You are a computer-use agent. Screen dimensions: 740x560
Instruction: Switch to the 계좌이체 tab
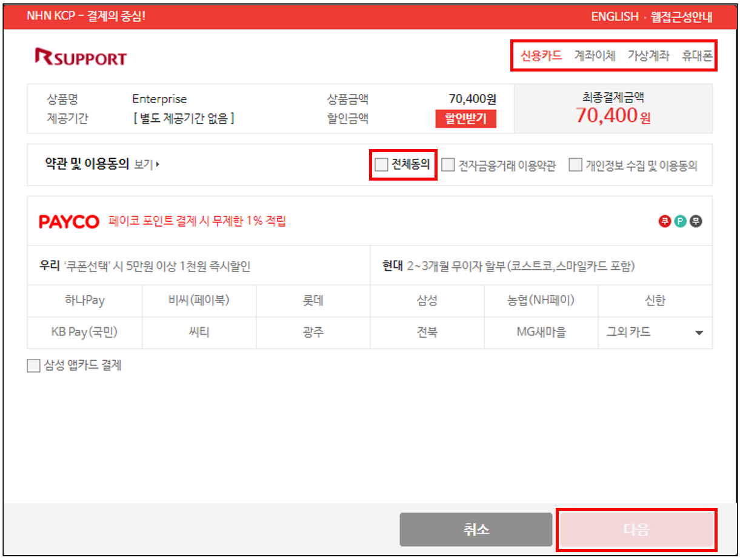(x=595, y=56)
